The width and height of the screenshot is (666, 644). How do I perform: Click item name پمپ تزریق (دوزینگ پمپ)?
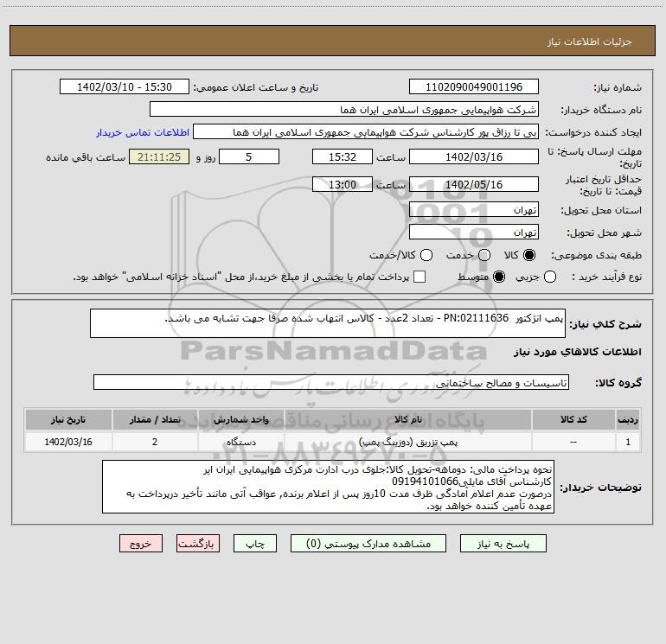pyautogui.click(x=407, y=442)
